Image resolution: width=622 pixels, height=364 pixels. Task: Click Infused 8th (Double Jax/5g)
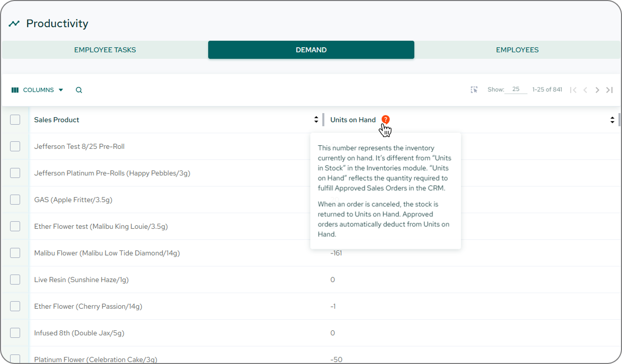coord(79,333)
